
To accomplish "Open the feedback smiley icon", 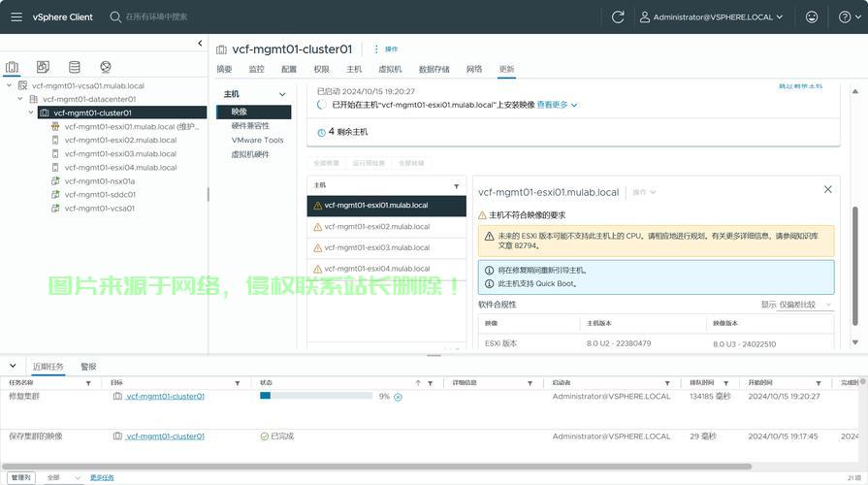I will tap(812, 17).
